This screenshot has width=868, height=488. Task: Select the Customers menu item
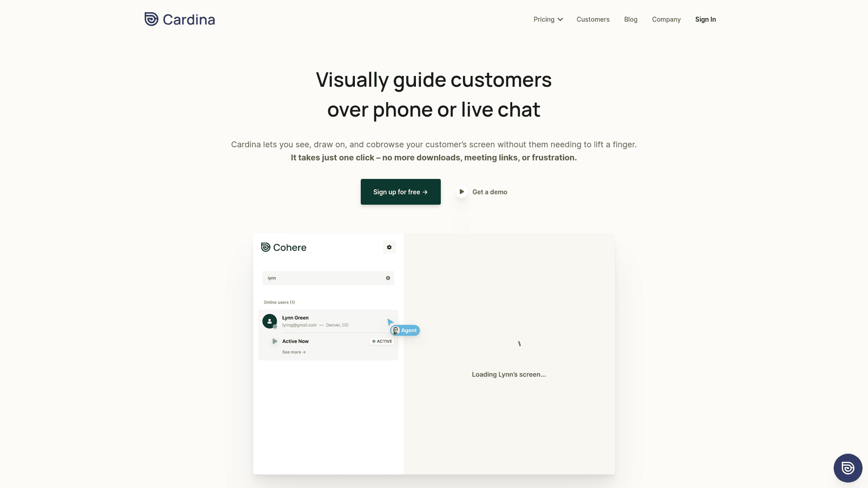593,19
